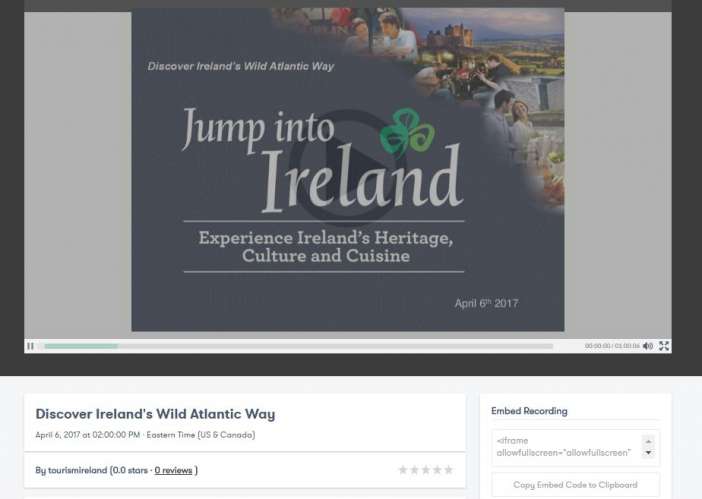This screenshot has height=499, width=702.
Task: Rate the webinar one star
Action: coord(404,470)
